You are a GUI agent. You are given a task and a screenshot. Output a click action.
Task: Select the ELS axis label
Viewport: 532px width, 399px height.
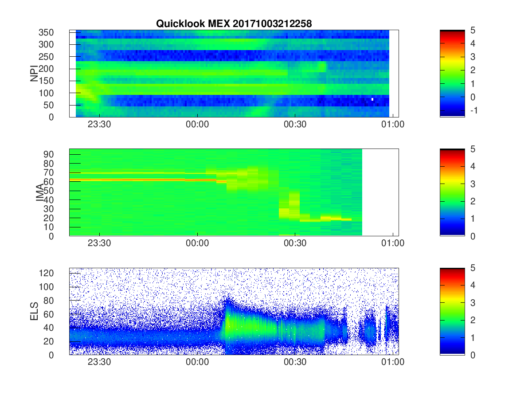(x=34, y=311)
